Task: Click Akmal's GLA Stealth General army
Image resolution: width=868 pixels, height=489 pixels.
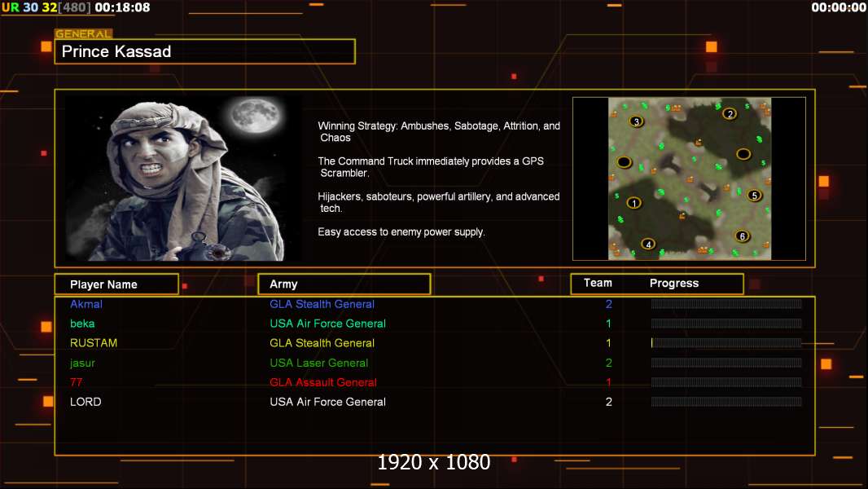Action: point(322,304)
